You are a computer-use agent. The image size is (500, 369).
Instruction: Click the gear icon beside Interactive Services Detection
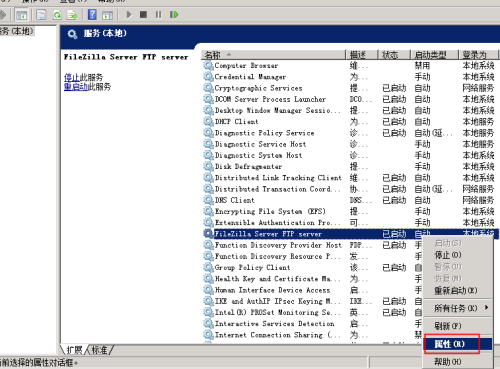[208, 323]
